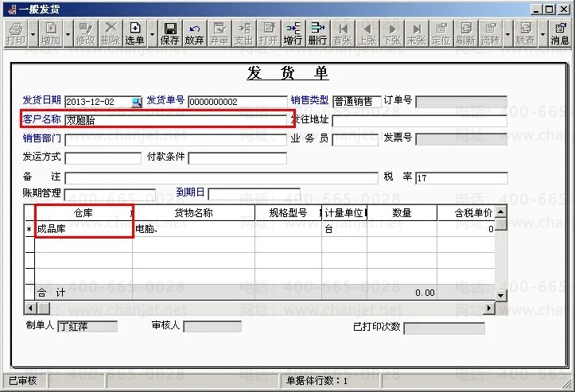Click the 增加 (Add) toolbar icon
Image resolution: width=575 pixels, height=392 pixels.
(51, 33)
